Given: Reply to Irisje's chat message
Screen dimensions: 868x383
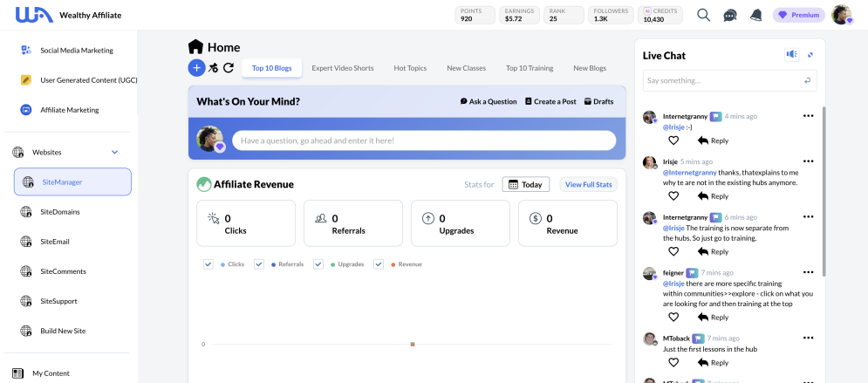Looking at the screenshot, I should point(713,196).
